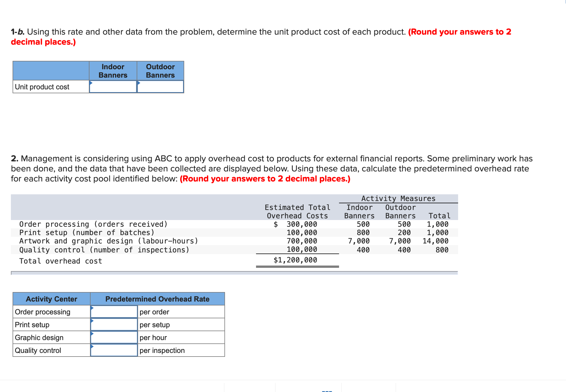
Task: Click the $1,200,000 total overhead figure
Action: point(295,260)
